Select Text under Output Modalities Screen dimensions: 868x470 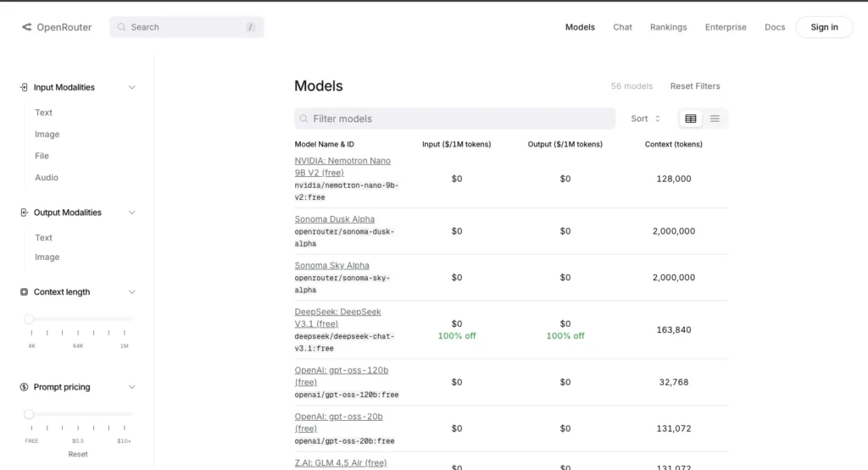[44, 238]
